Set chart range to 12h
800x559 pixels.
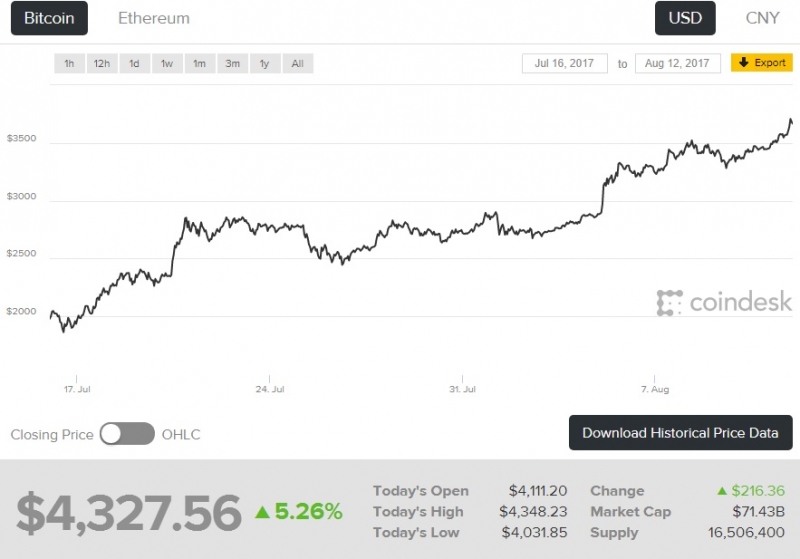click(x=102, y=64)
